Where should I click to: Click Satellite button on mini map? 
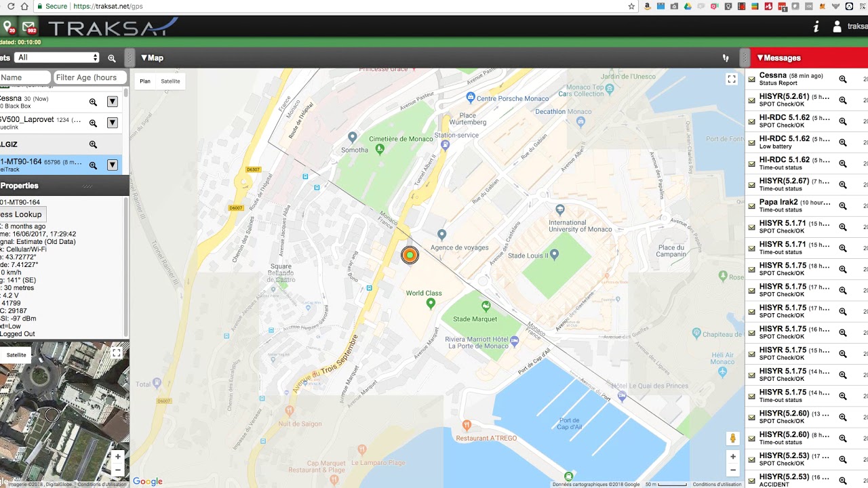tap(16, 354)
